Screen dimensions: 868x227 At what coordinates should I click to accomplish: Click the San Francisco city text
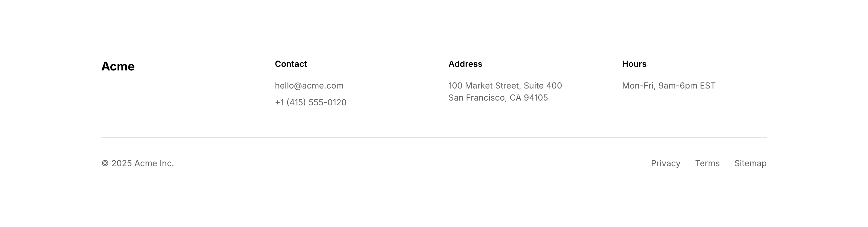click(x=476, y=98)
